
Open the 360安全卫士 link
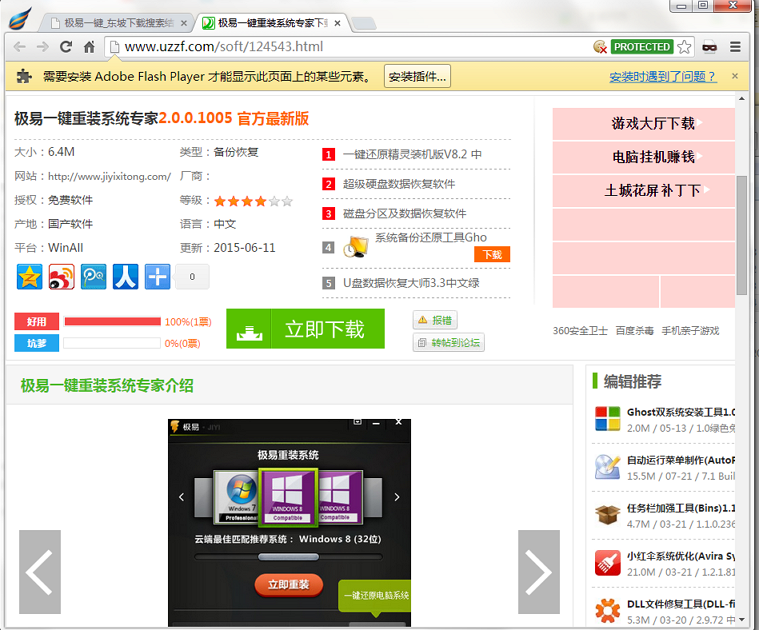tap(580, 331)
